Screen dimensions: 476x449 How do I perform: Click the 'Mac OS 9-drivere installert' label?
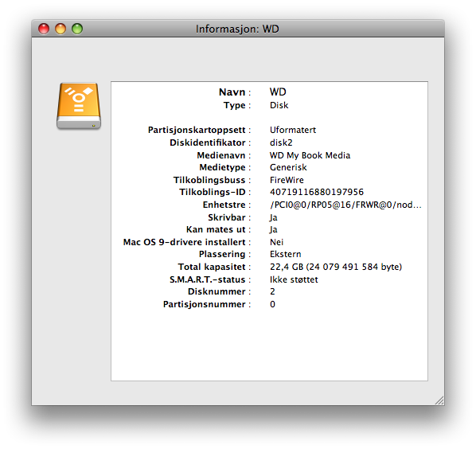pos(184,242)
